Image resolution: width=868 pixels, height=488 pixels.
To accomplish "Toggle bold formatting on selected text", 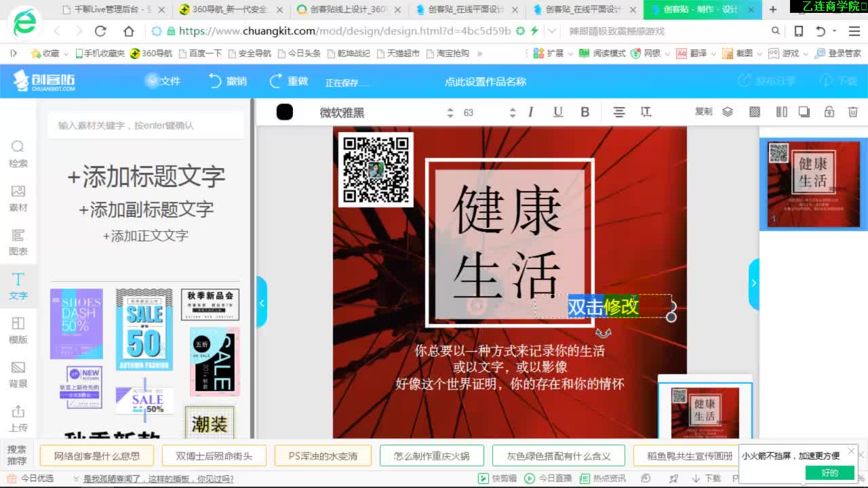I will [585, 112].
